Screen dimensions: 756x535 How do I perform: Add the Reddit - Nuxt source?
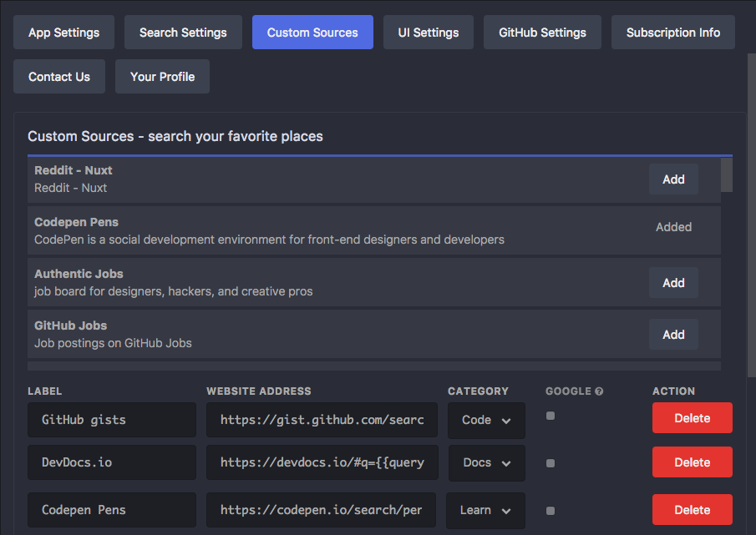[x=673, y=179]
